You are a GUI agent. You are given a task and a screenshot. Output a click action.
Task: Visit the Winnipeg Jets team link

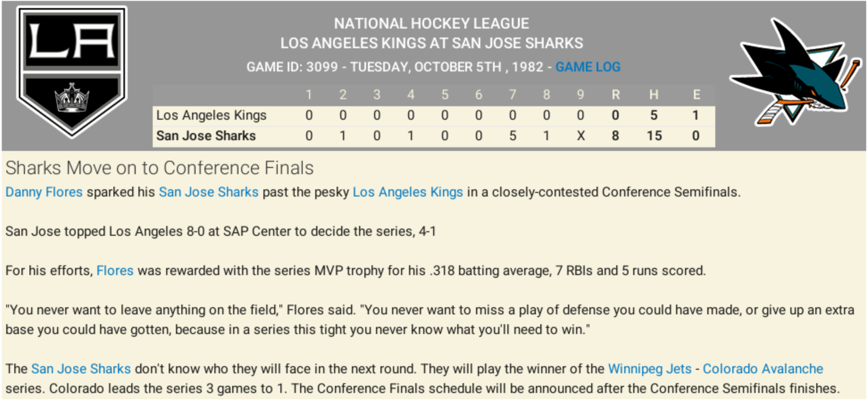coord(650,369)
